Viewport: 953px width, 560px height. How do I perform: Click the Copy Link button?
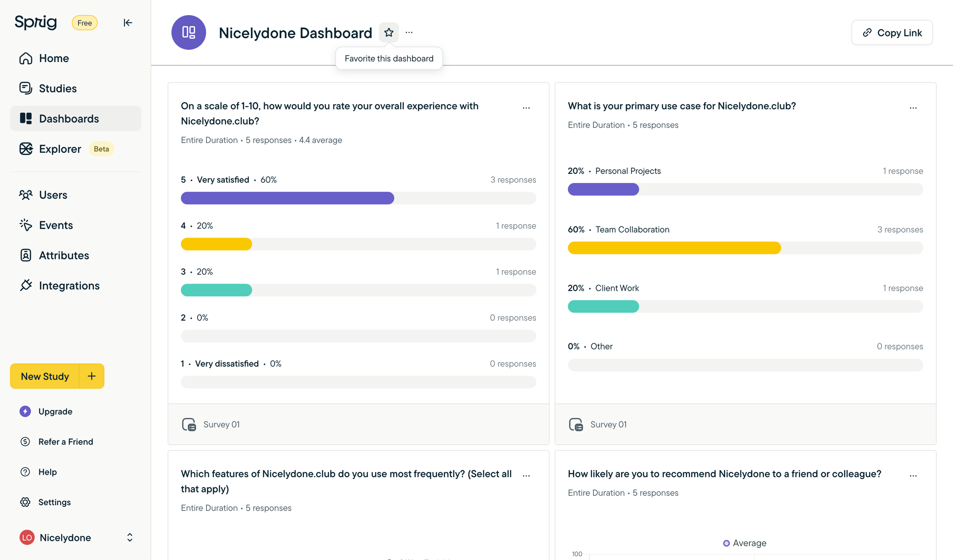(x=892, y=33)
